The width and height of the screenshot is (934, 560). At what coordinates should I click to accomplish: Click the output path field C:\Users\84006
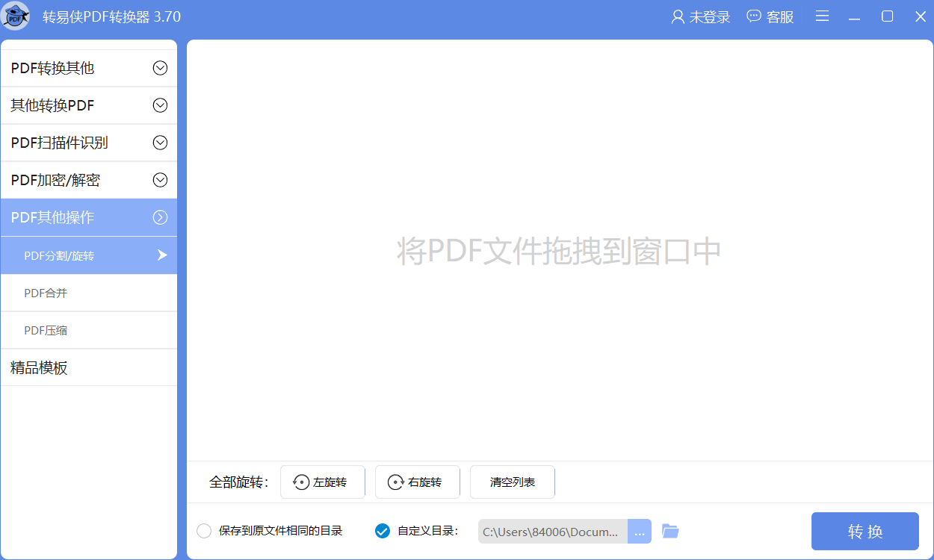pos(553,532)
